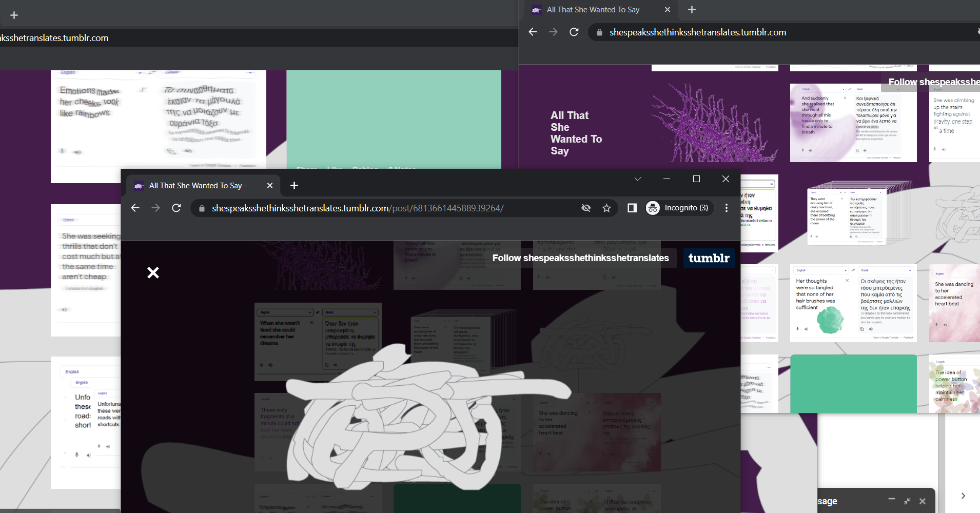Image resolution: width=980 pixels, height=513 pixels.
Task: Open the Chrome three-dot menu
Action: tap(726, 208)
